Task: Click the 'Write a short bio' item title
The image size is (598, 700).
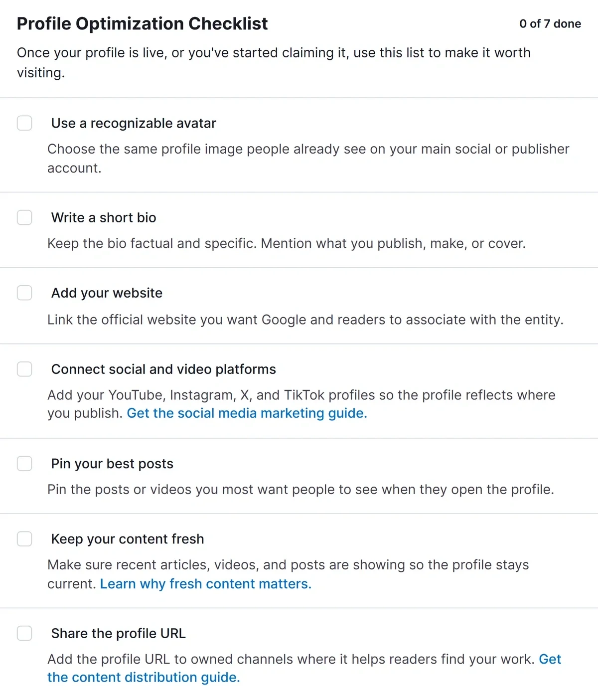Action: point(104,217)
